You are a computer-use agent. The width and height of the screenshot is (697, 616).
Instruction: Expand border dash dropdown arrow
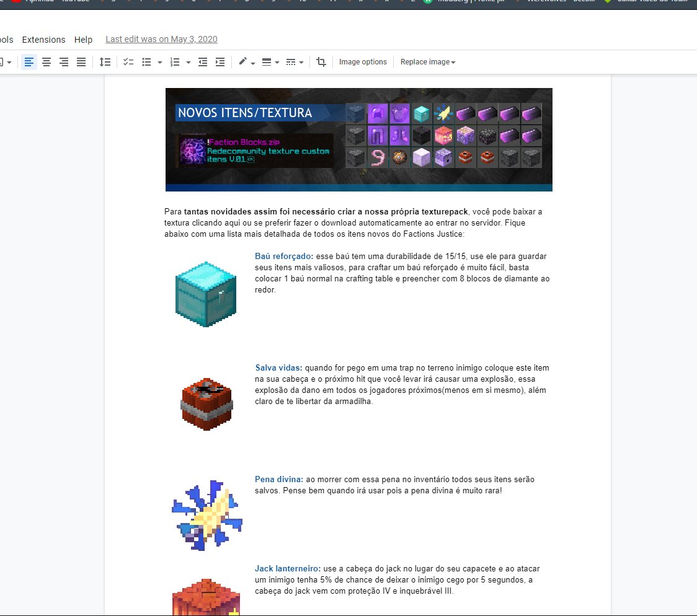[x=301, y=63]
